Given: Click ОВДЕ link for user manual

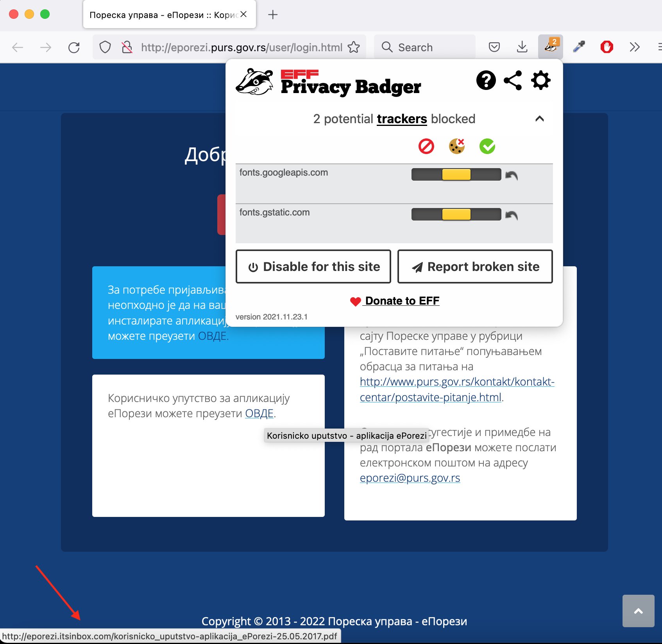Looking at the screenshot, I should 259,414.
